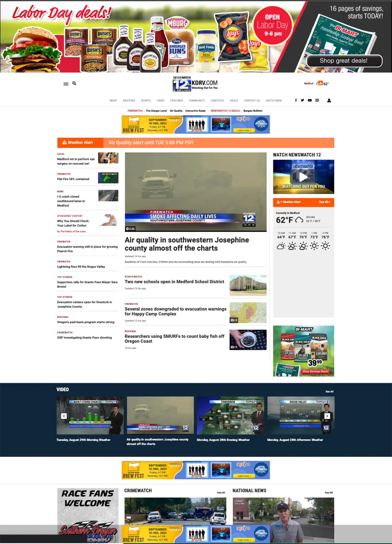The height and width of the screenshot is (544, 392).
Task: Click the Brew Fest banner below sub-nav
Action: click(196, 124)
